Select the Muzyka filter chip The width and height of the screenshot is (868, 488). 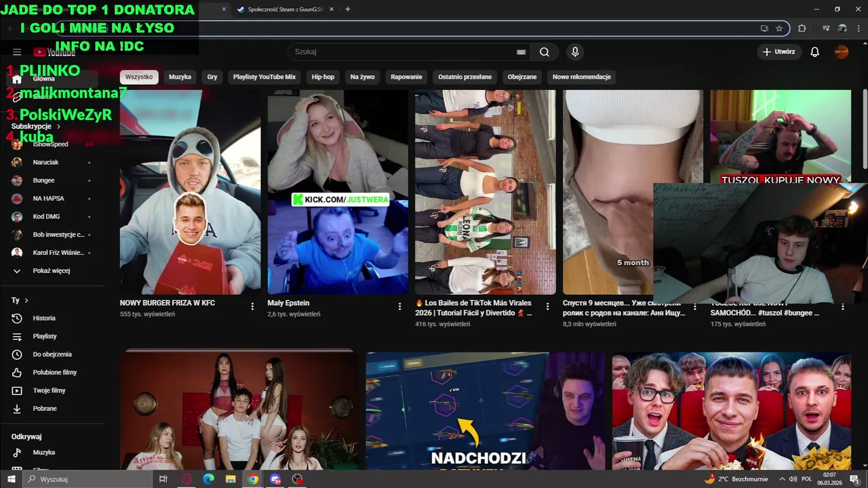pyautogui.click(x=180, y=77)
